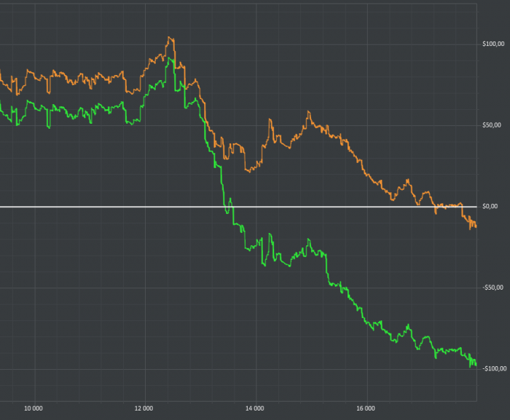Click the orange line's highest peak
510x420 pixels.
point(169,37)
